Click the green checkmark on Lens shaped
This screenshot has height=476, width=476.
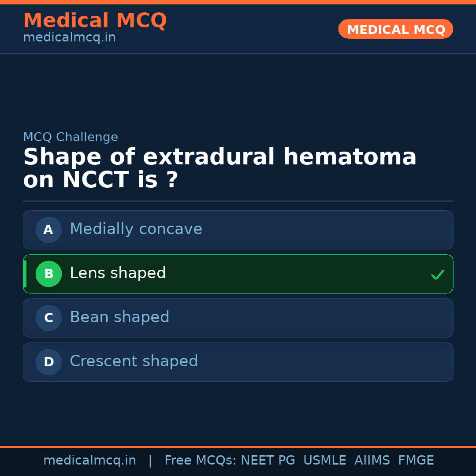coord(437,275)
